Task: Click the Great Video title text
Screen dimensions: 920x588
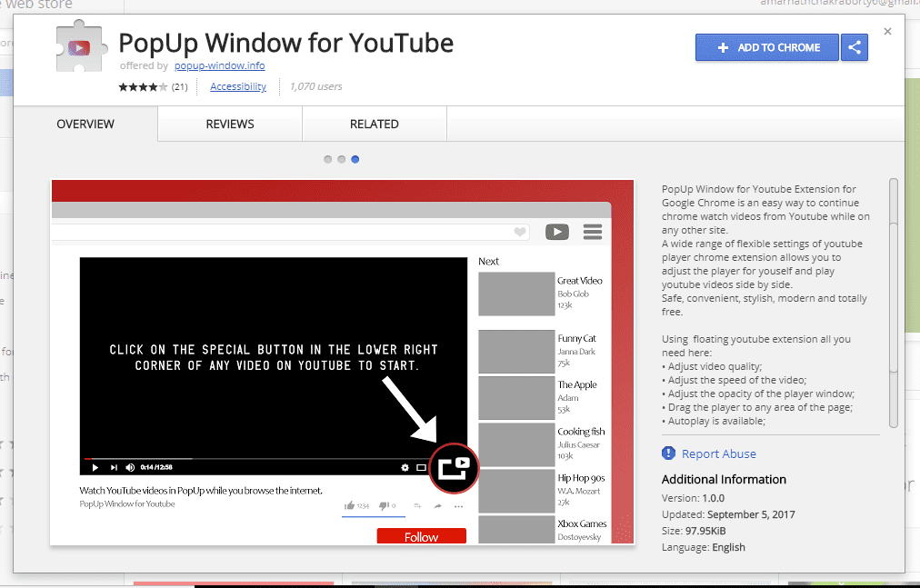Action: pos(580,281)
